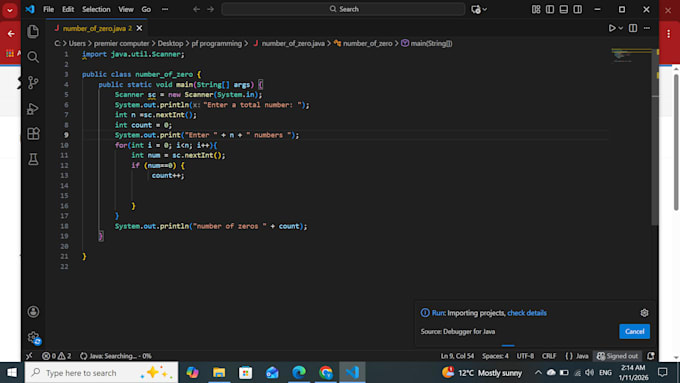Go back with the navigation arrow
The height and width of the screenshot is (383, 680).
196,9
